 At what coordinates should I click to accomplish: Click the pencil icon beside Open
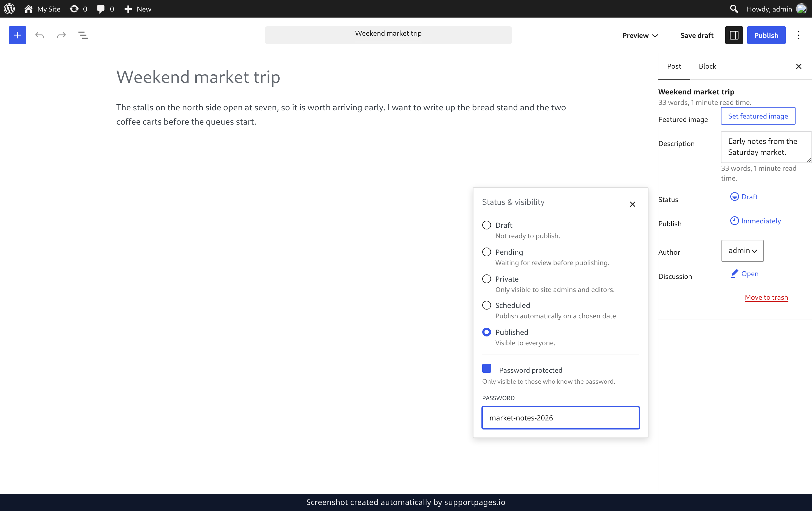pyautogui.click(x=734, y=274)
